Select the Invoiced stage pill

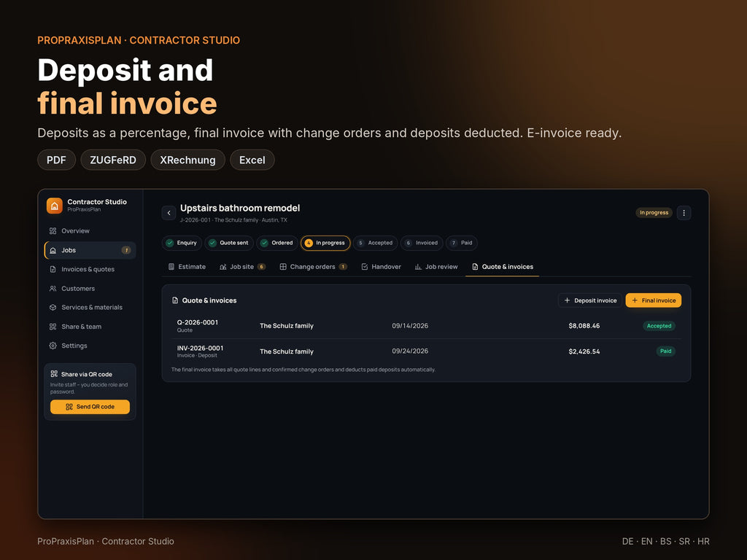pyautogui.click(x=422, y=243)
